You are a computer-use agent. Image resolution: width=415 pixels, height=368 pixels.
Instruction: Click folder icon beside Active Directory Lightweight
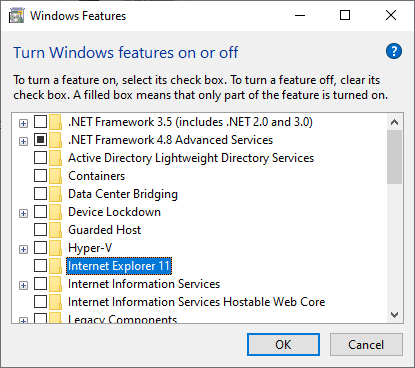pos(55,158)
